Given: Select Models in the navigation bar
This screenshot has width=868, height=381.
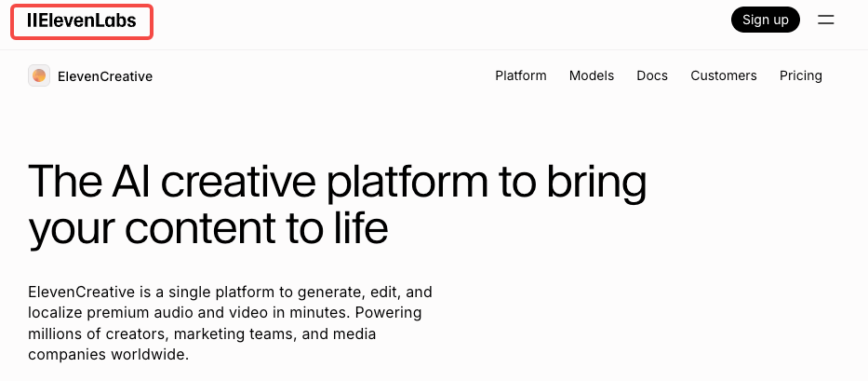Looking at the screenshot, I should pyautogui.click(x=591, y=75).
